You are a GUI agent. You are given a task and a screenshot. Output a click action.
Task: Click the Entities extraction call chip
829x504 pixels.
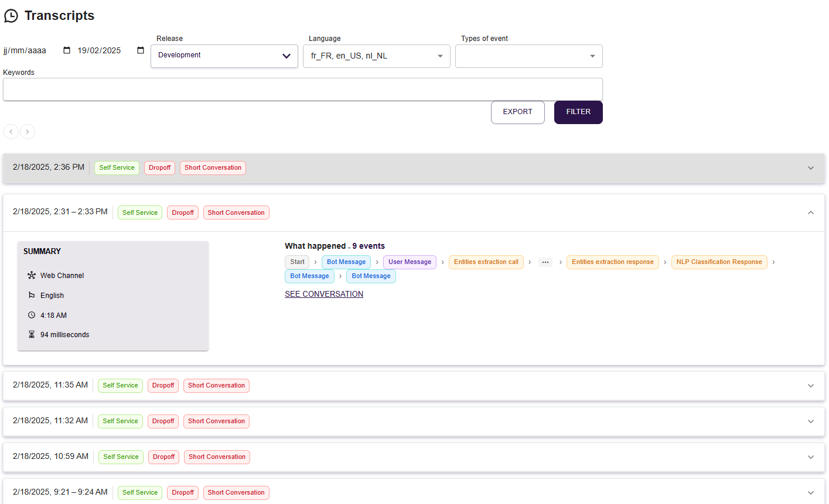pyautogui.click(x=486, y=262)
